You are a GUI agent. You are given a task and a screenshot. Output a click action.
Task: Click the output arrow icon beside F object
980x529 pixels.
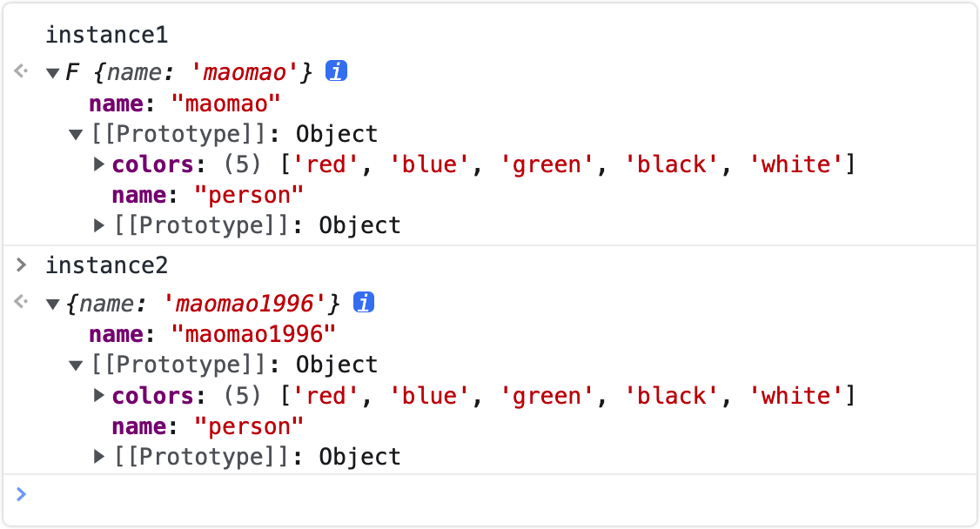tap(21, 71)
